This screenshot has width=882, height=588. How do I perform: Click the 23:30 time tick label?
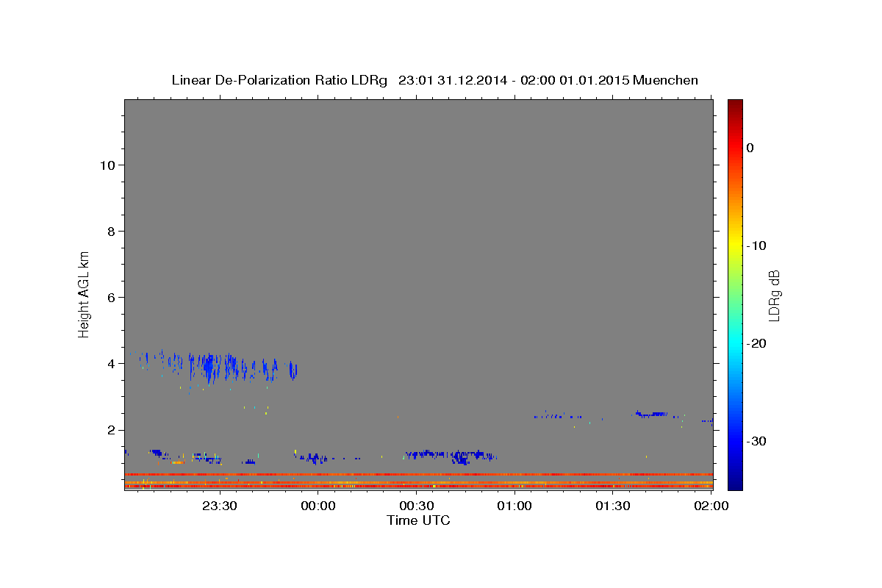point(220,506)
